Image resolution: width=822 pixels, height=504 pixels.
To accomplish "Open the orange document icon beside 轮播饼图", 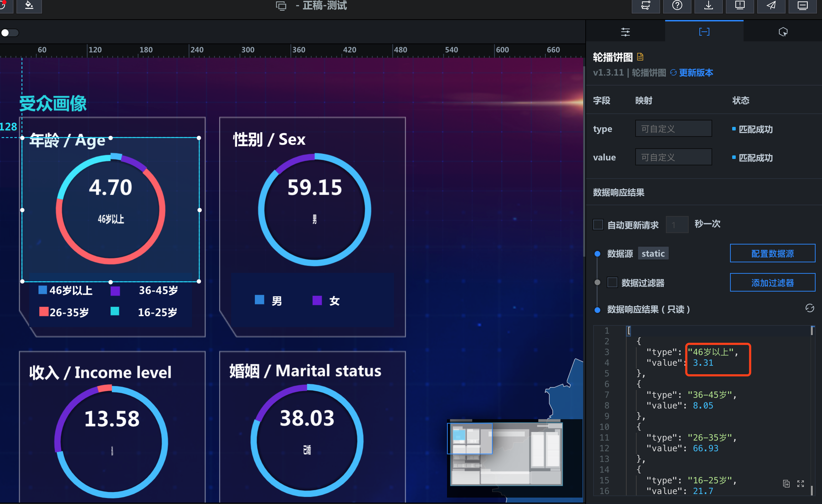I will click(x=640, y=57).
